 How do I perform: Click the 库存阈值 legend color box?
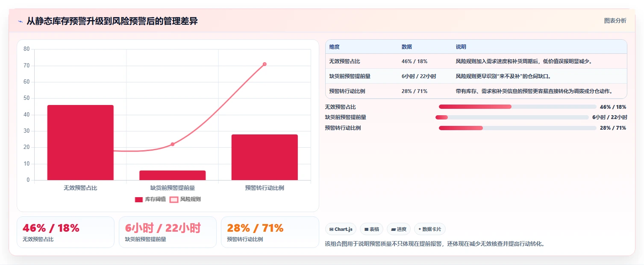139,199
